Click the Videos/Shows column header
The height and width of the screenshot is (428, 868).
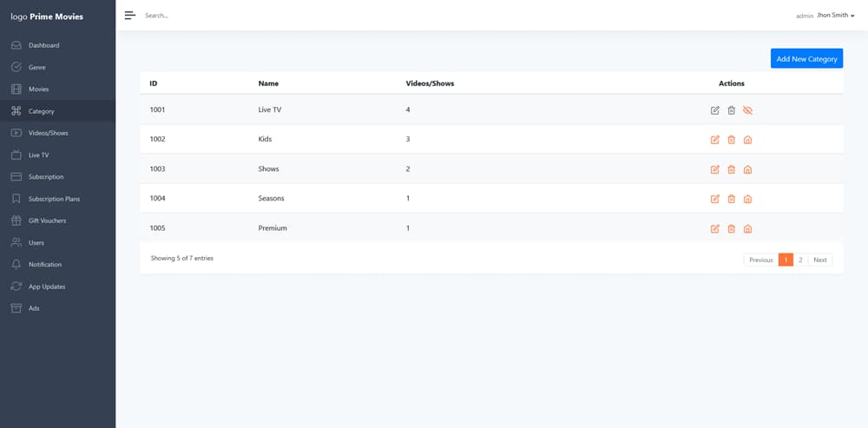[431, 83]
